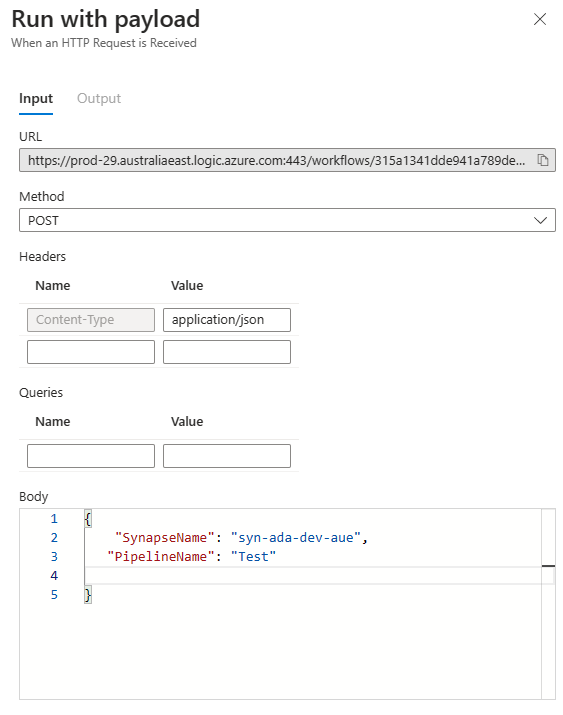Click the opening brace on line 1
Image resolution: width=563 pixels, height=715 pixels.
88,519
